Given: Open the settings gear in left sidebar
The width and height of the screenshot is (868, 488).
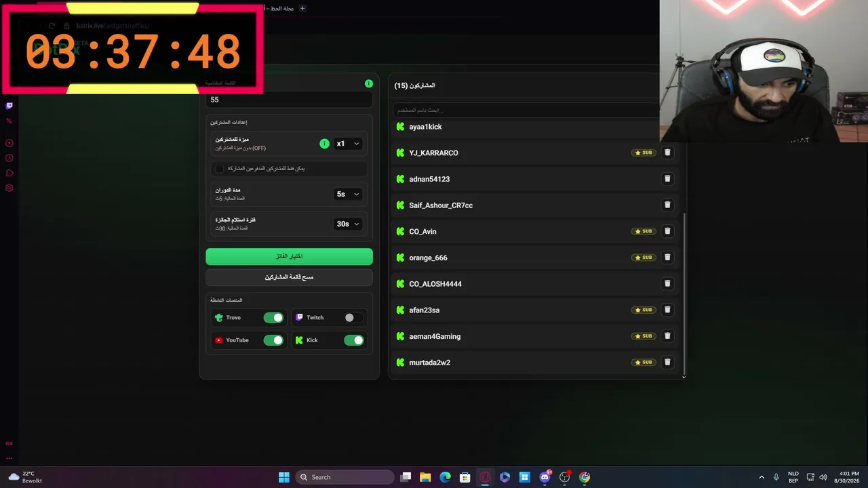Looking at the screenshot, I should coord(9,188).
